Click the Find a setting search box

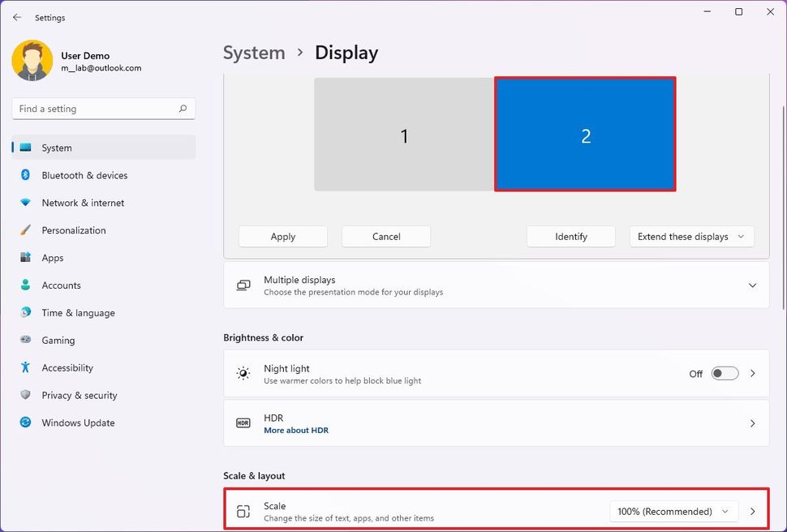(x=103, y=108)
